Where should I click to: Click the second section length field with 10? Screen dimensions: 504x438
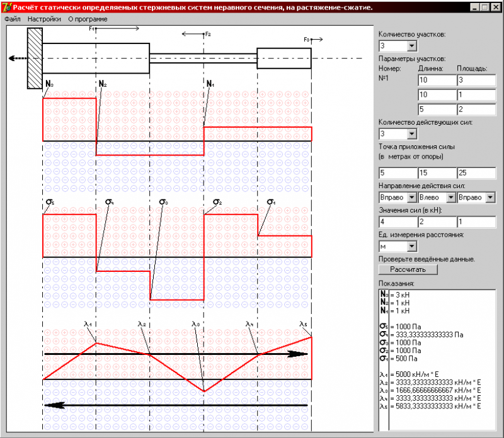click(x=437, y=94)
